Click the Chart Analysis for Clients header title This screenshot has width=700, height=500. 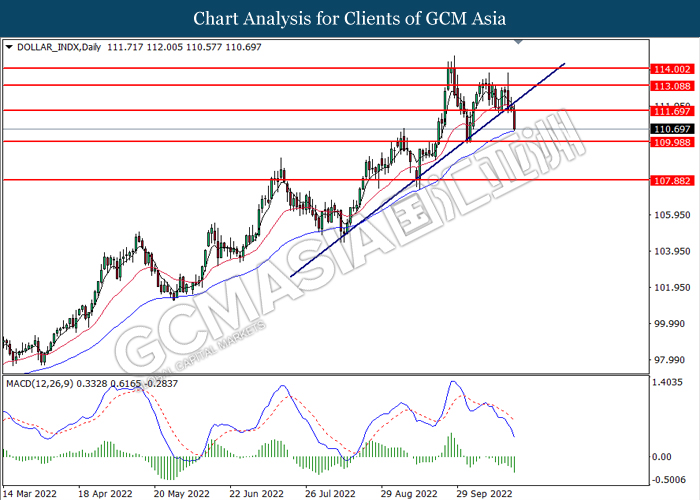point(350,19)
